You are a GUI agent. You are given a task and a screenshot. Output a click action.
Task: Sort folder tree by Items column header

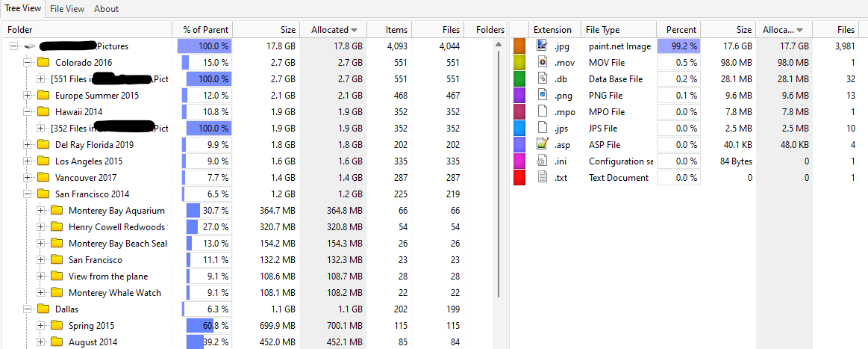click(389, 30)
